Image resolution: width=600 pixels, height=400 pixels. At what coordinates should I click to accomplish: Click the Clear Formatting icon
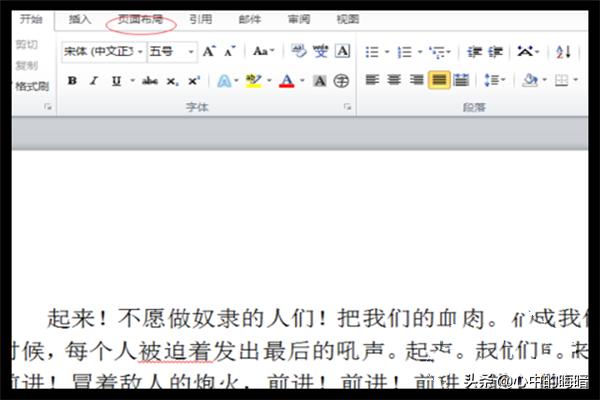click(298, 51)
